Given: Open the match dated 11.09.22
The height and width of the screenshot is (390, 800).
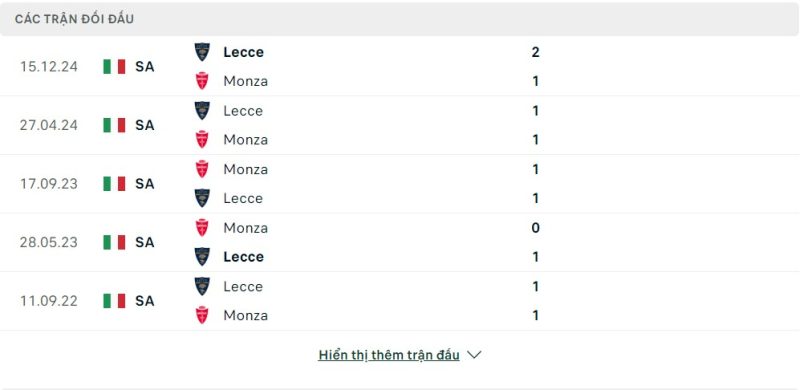Looking at the screenshot, I should coord(49,301).
